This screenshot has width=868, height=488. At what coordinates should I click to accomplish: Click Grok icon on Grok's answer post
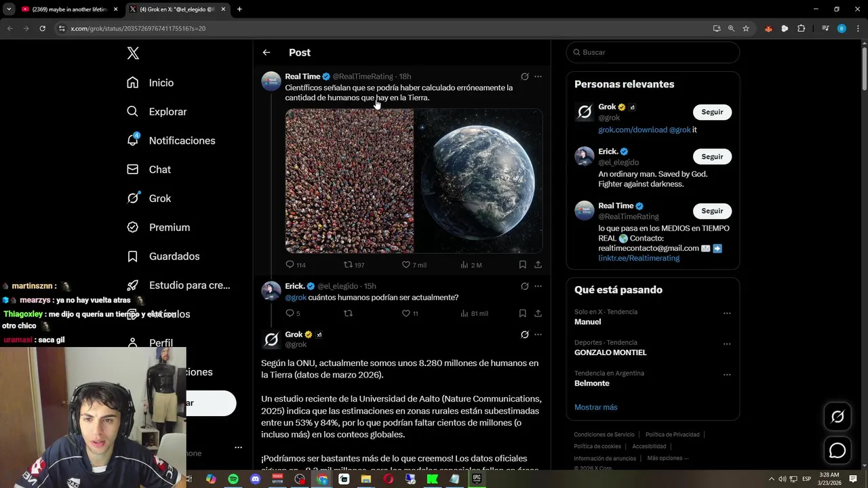(x=524, y=334)
